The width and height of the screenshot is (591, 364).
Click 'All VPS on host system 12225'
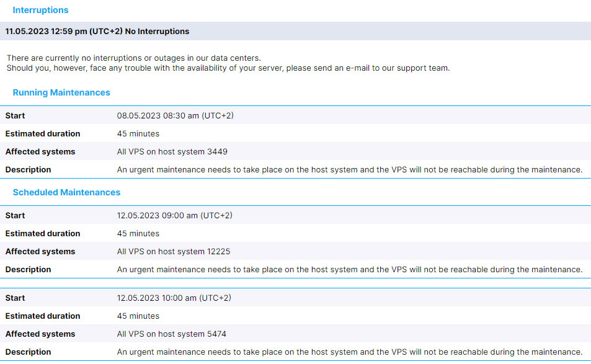point(174,252)
